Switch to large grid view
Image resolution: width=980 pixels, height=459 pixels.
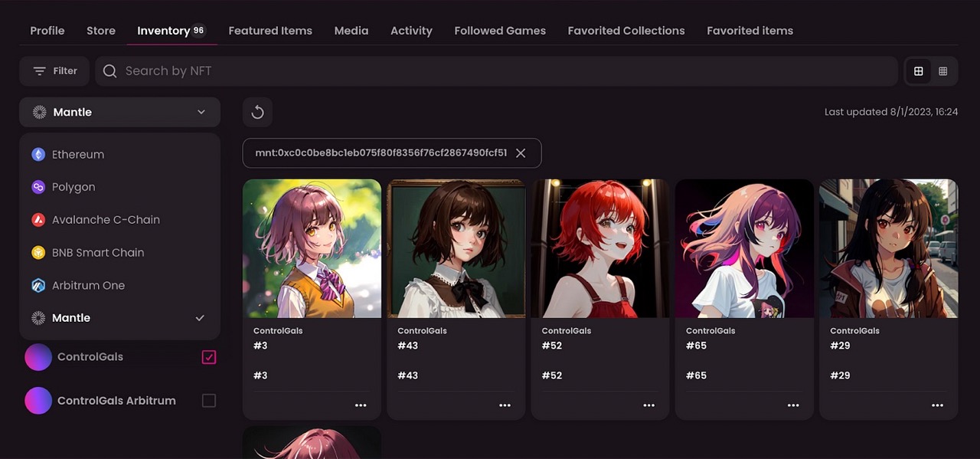918,71
